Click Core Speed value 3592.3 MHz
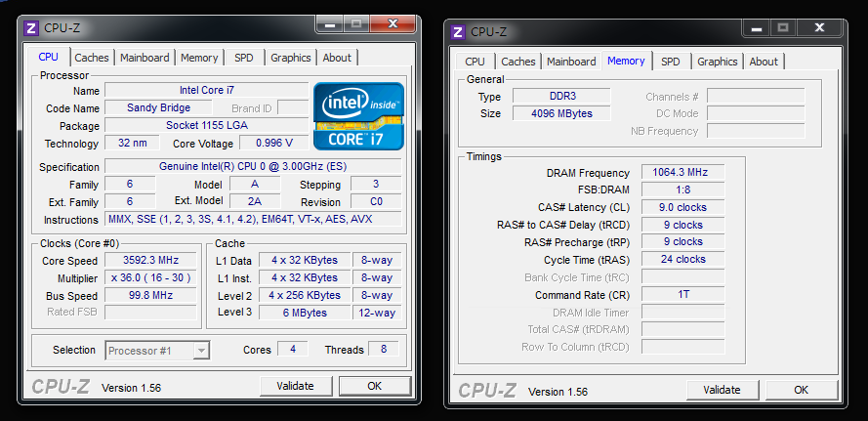 150,261
